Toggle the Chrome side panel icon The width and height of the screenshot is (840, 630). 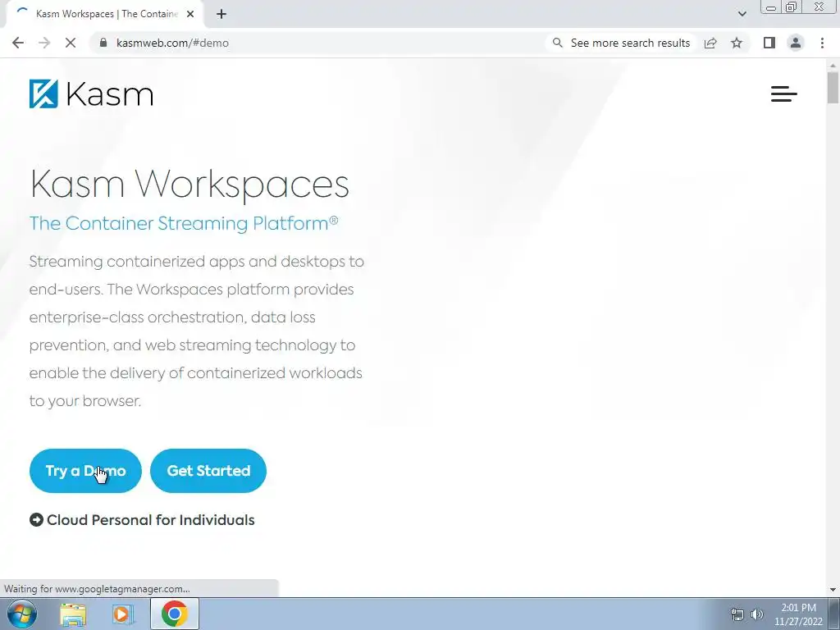pos(769,43)
